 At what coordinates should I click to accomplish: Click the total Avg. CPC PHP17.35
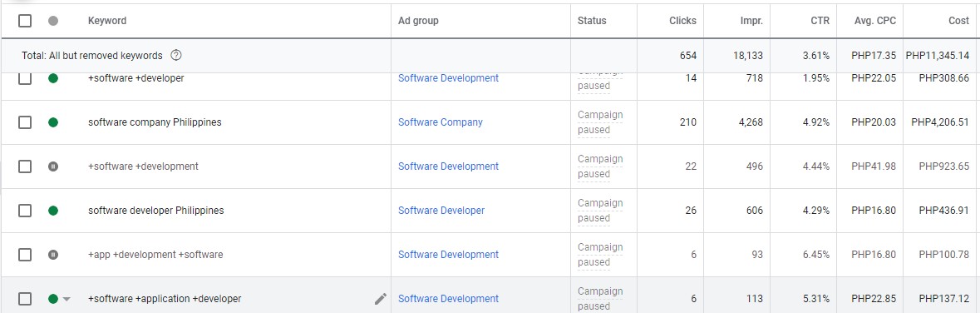[x=874, y=56]
